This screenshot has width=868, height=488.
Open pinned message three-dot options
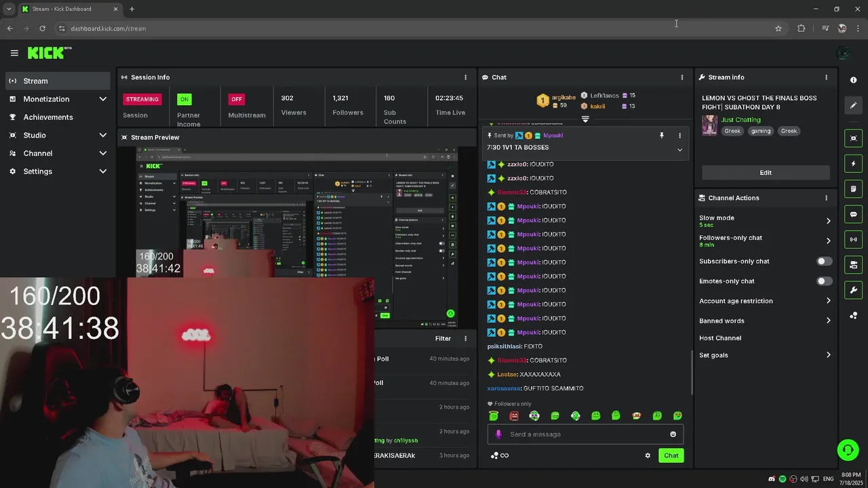tap(679, 136)
